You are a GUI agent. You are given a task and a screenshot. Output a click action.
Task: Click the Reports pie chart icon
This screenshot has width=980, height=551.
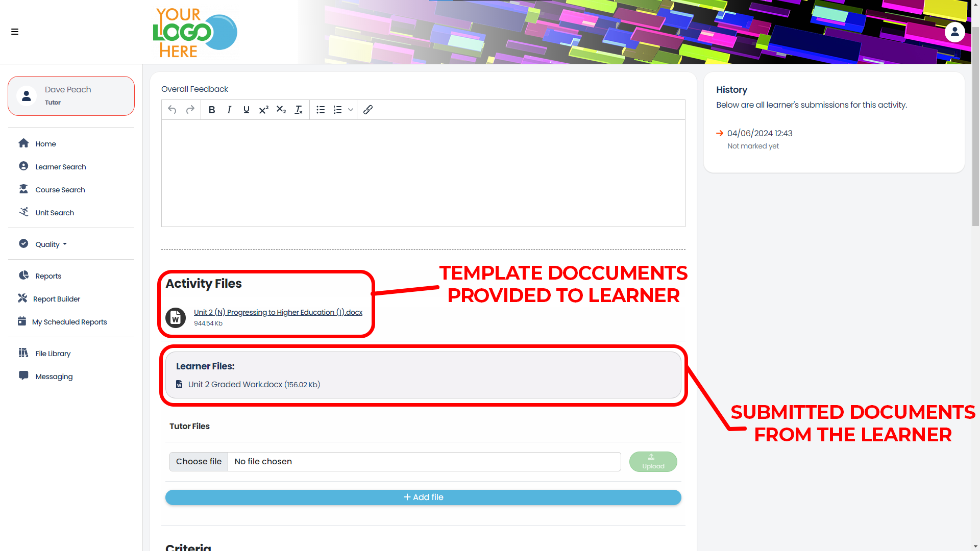pos(23,275)
